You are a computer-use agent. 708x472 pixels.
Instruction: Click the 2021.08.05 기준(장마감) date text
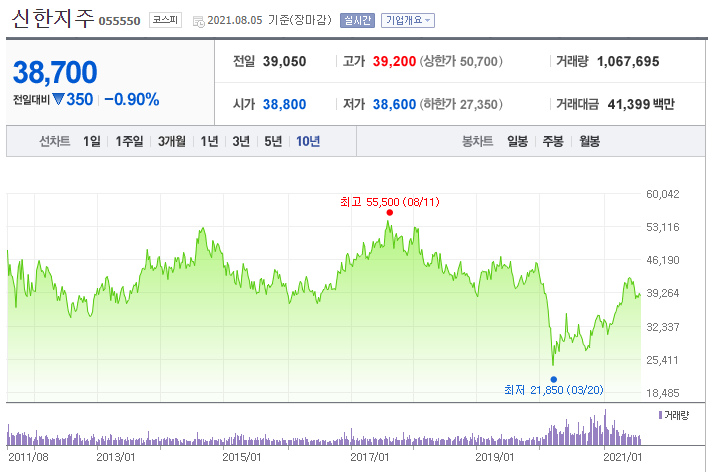(x=269, y=20)
